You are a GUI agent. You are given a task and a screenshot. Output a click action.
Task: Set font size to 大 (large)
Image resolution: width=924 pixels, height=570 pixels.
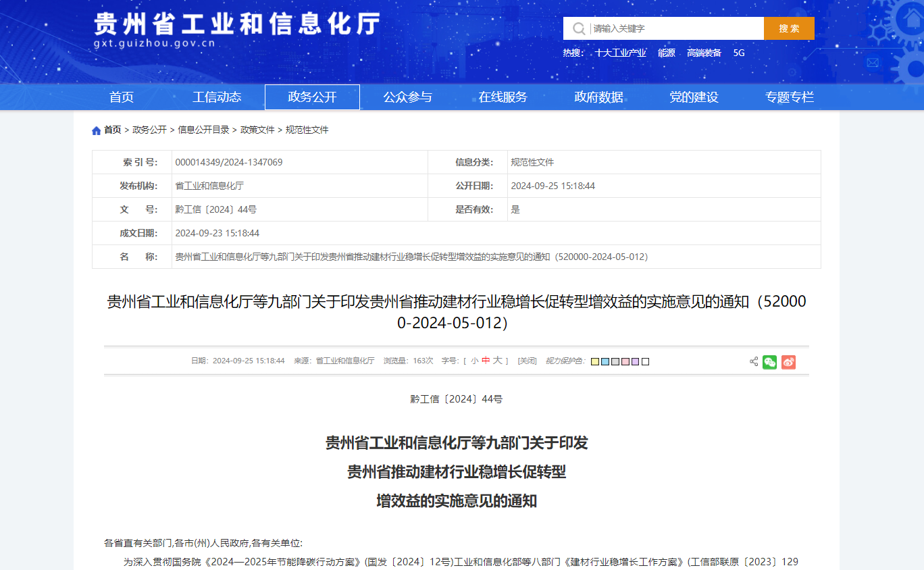[x=497, y=361]
